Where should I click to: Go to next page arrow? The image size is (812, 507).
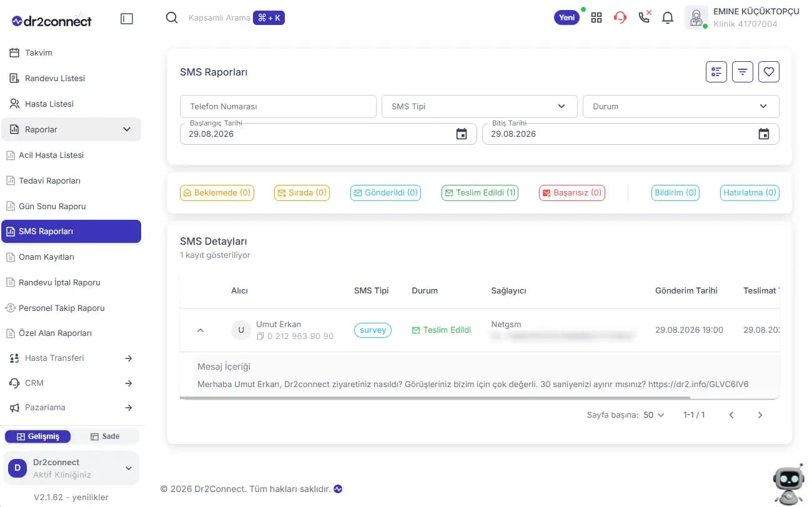tap(760, 415)
